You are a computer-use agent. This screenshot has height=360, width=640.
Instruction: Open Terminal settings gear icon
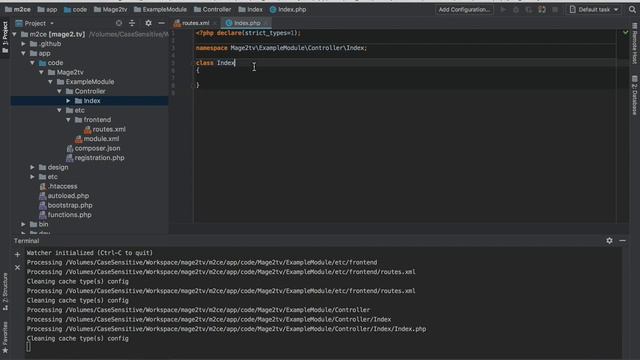pos(609,241)
